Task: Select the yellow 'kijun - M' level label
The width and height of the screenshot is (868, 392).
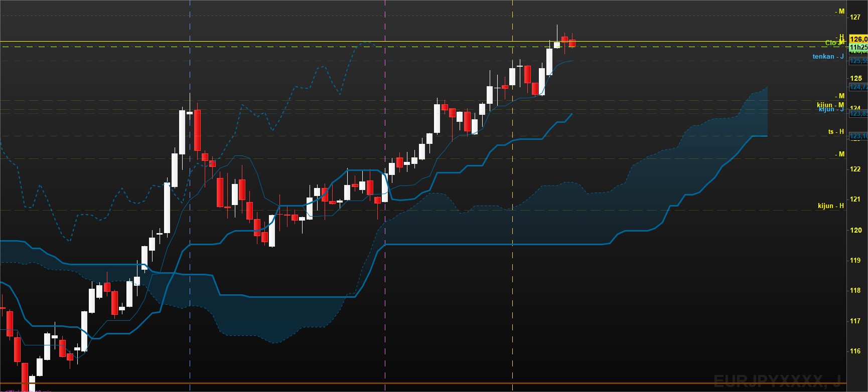Action: pyautogui.click(x=830, y=105)
